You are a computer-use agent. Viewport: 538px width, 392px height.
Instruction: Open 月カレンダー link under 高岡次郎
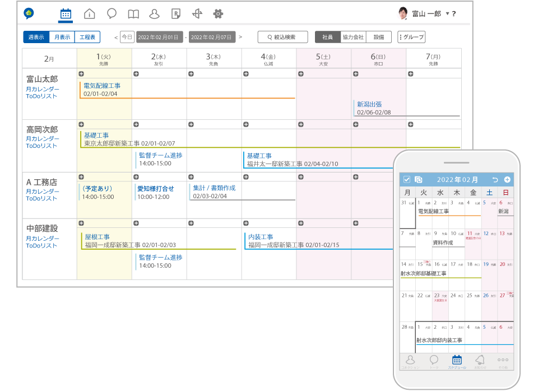point(42,139)
